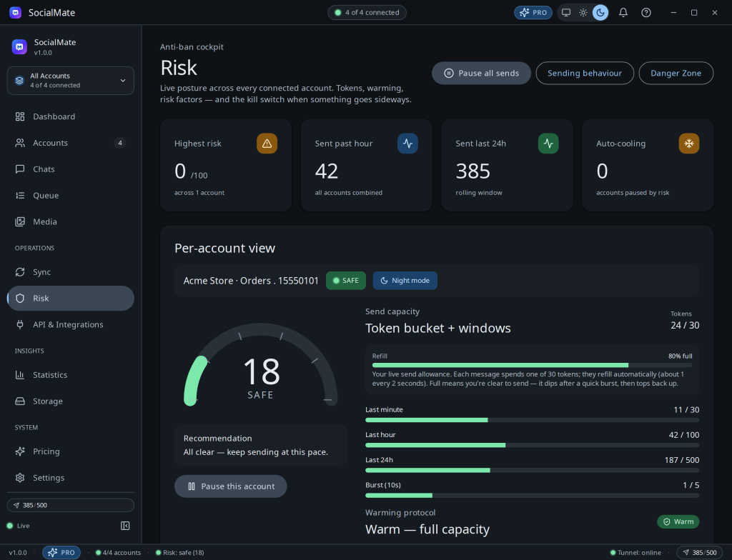Open the Media library
Image resolution: width=732 pixels, height=560 pixels.
click(x=71, y=221)
